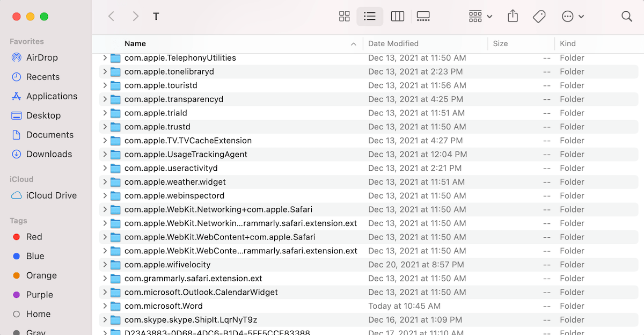Image resolution: width=644 pixels, height=335 pixels.
Task: Toggle sort direction arrow in Name column
Action: coord(353,44)
